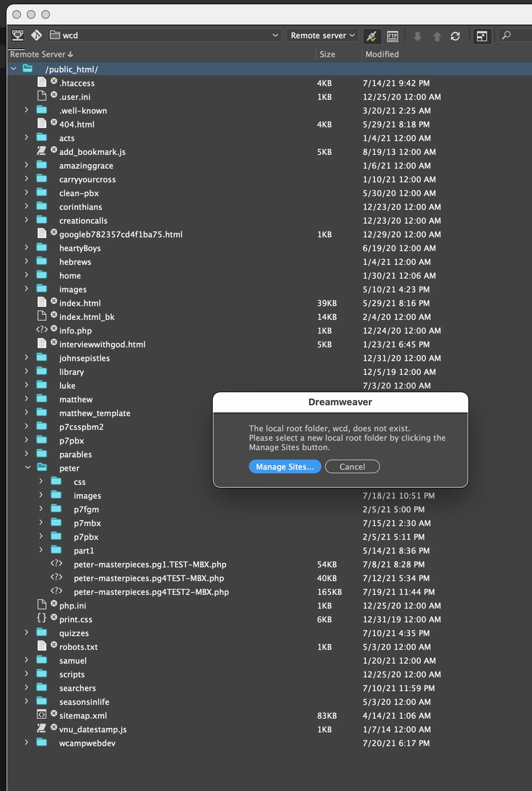Toggle the expand/collapse panel view icon

[x=482, y=36]
